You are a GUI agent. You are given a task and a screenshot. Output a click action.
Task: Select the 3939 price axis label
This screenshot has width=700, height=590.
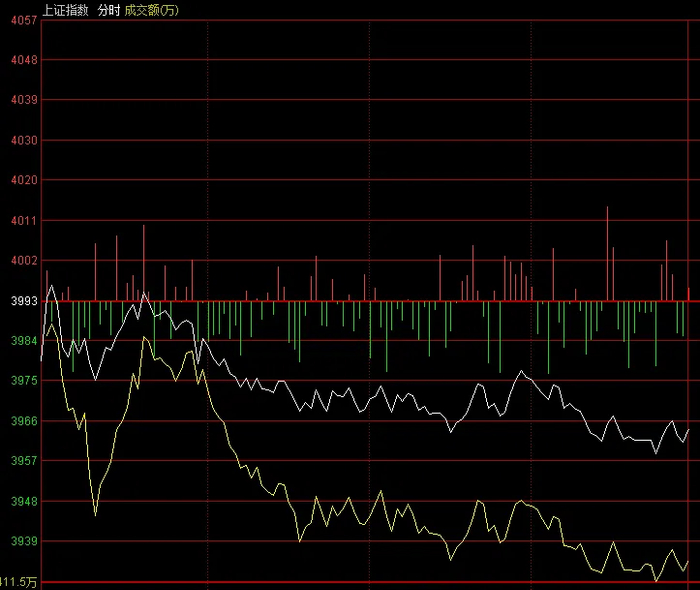click(x=24, y=541)
